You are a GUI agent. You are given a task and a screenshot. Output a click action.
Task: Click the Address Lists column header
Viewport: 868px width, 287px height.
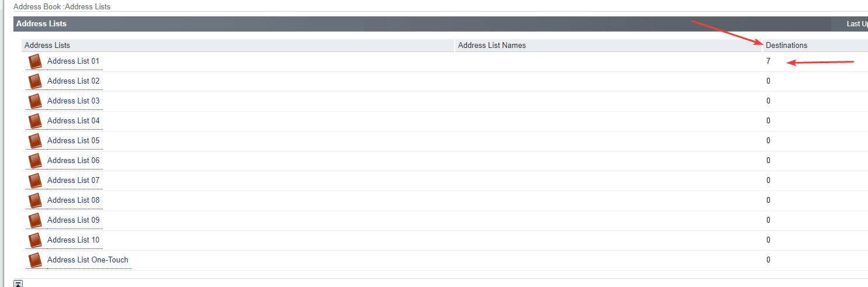(47, 46)
